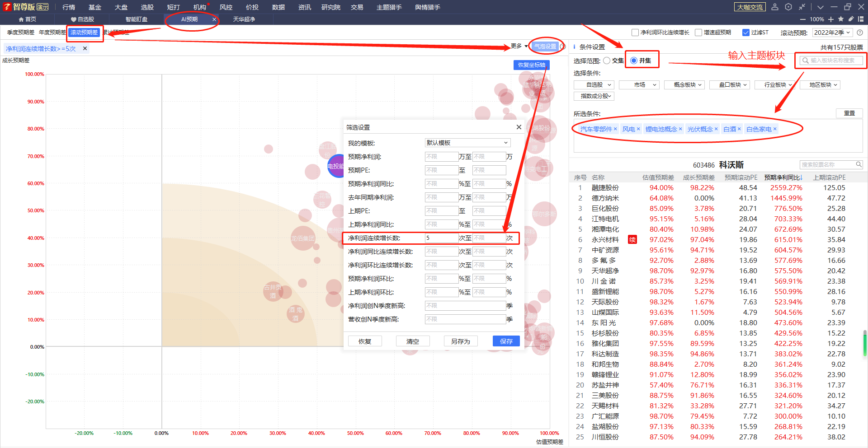Viewport: 868px width, 448px height.
Task: Click the blue 电投能 bubble on the chart
Action: [x=335, y=166]
